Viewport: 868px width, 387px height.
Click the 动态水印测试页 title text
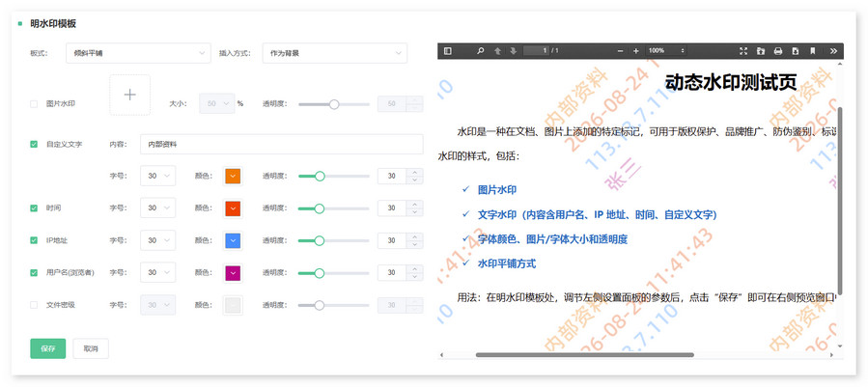pos(731,83)
